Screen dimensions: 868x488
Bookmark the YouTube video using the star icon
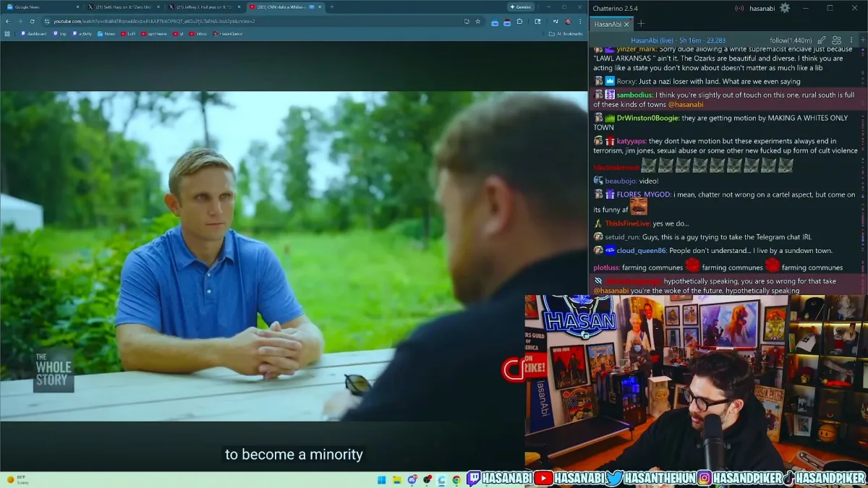[477, 22]
